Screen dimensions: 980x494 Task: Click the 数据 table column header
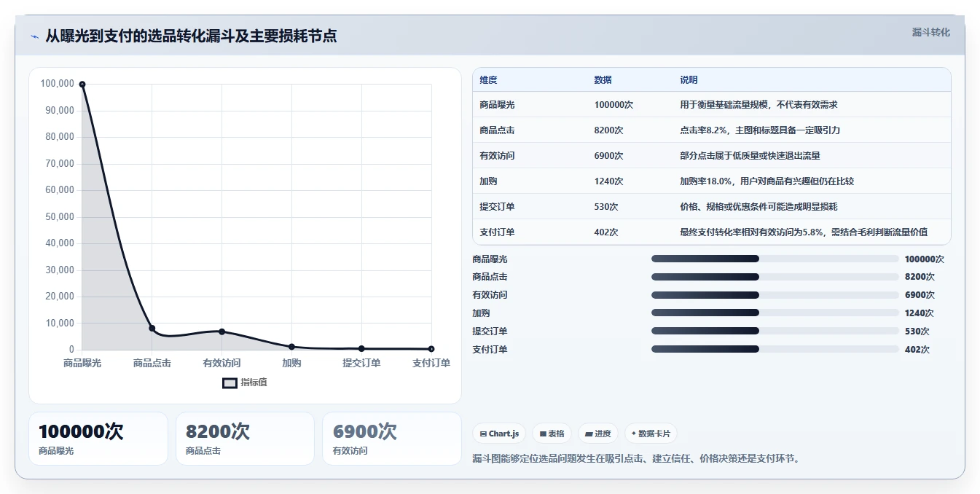[x=603, y=80]
